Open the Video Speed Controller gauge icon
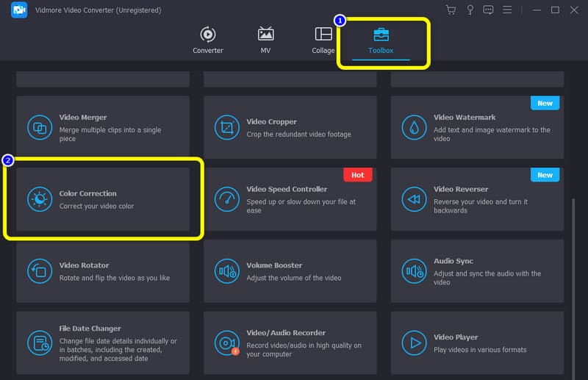The width and height of the screenshot is (588, 380). point(226,199)
